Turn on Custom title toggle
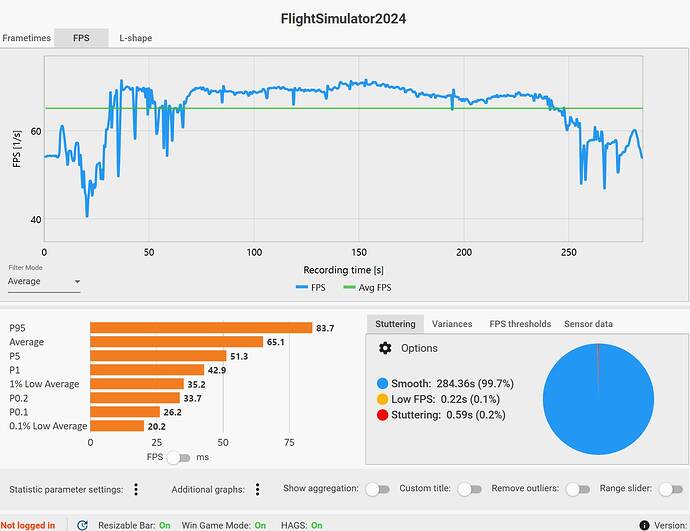The width and height of the screenshot is (690, 531). pyautogui.click(x=470, y=489)
